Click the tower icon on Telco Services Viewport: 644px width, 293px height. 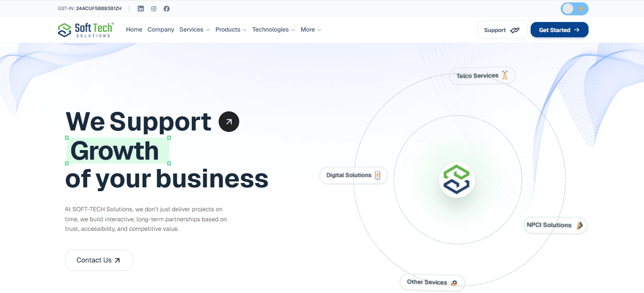coord(504,76)
